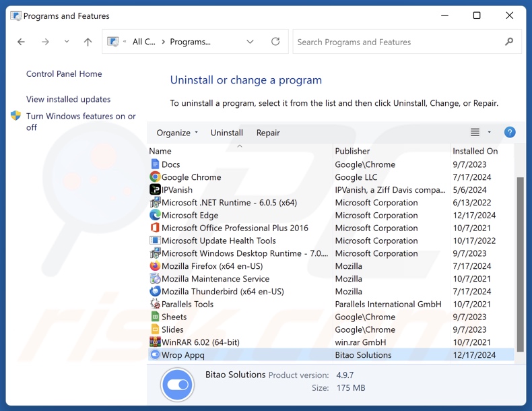Select the Parallels Tools entry name

(x=187, y=304)
